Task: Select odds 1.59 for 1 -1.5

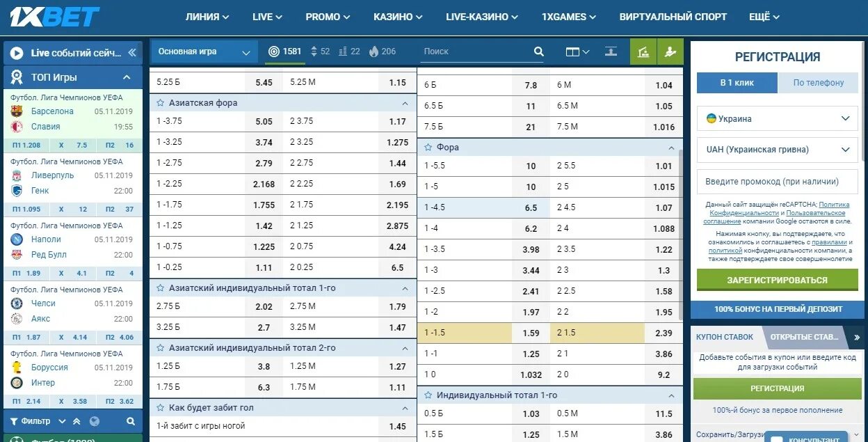Action: [531, 333]
